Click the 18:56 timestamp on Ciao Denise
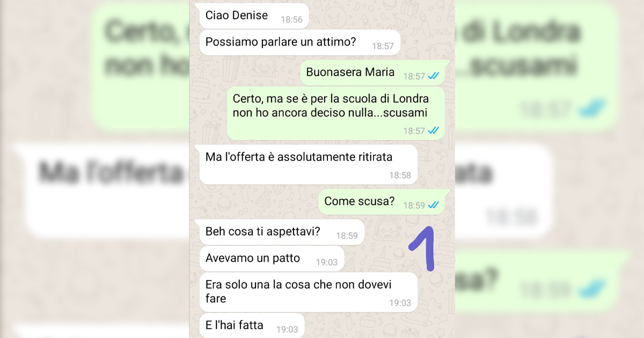The height and width of the screenshot is (338, 644). pos(291,20)
